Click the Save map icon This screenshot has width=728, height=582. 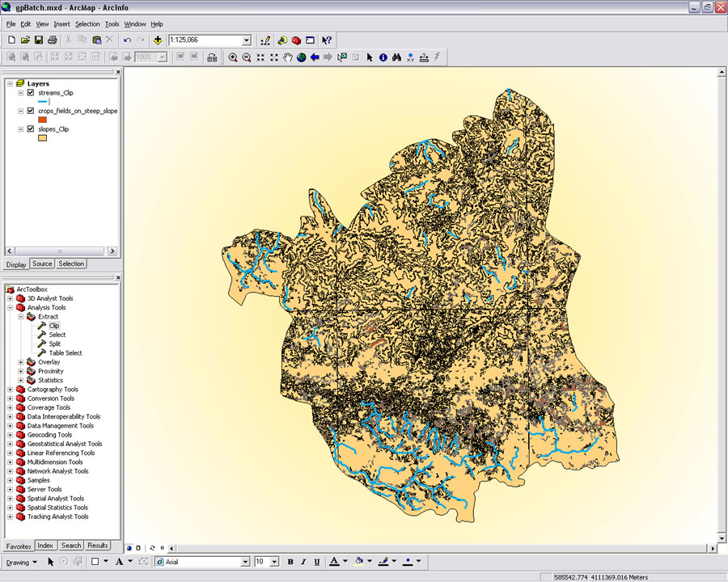38,40
